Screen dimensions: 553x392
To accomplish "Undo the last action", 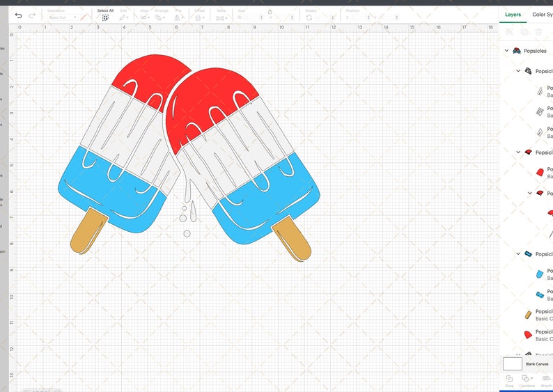I will 18,15.
